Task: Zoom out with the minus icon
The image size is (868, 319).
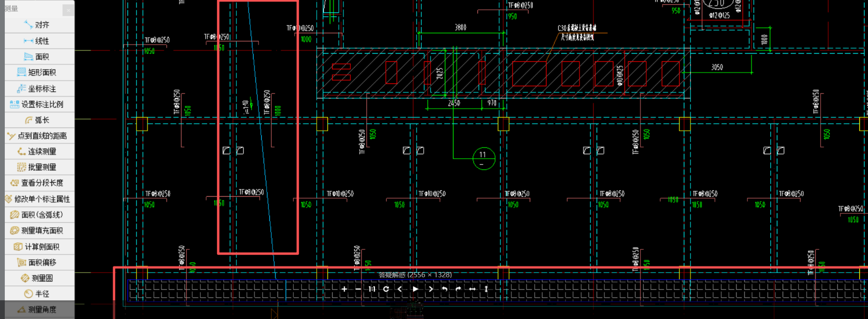Action: [358, 289]
